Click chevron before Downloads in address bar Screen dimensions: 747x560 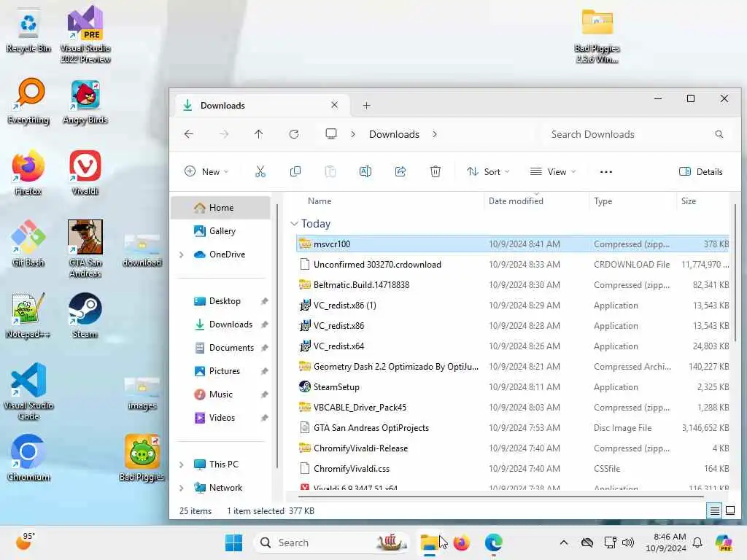pos(353,134)
